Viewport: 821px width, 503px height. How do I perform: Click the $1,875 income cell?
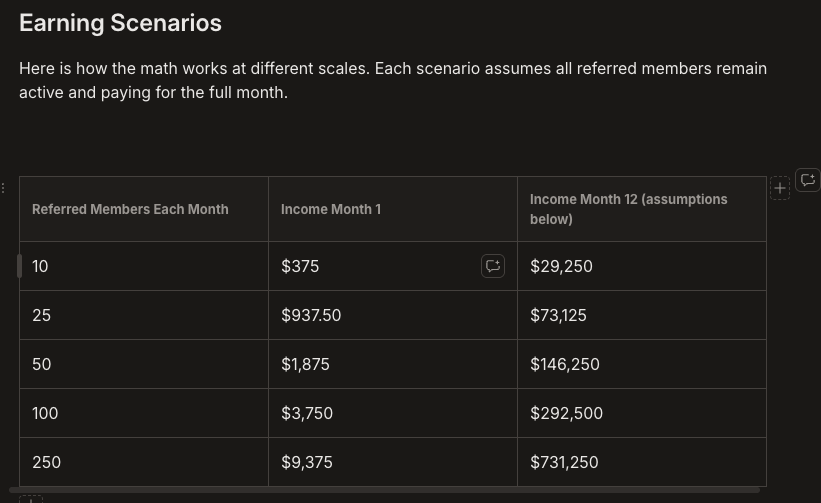tap(393, 364)
